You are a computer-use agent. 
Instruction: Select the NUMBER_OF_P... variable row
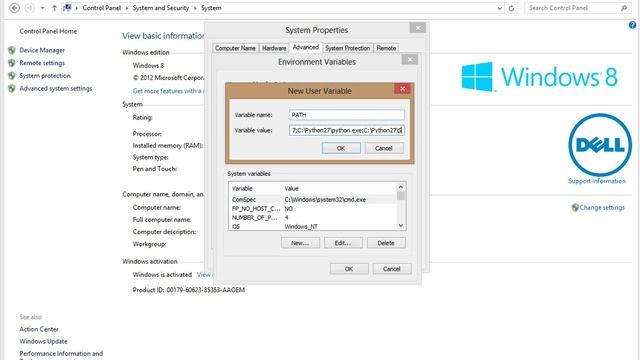click(x=313, y=218)
